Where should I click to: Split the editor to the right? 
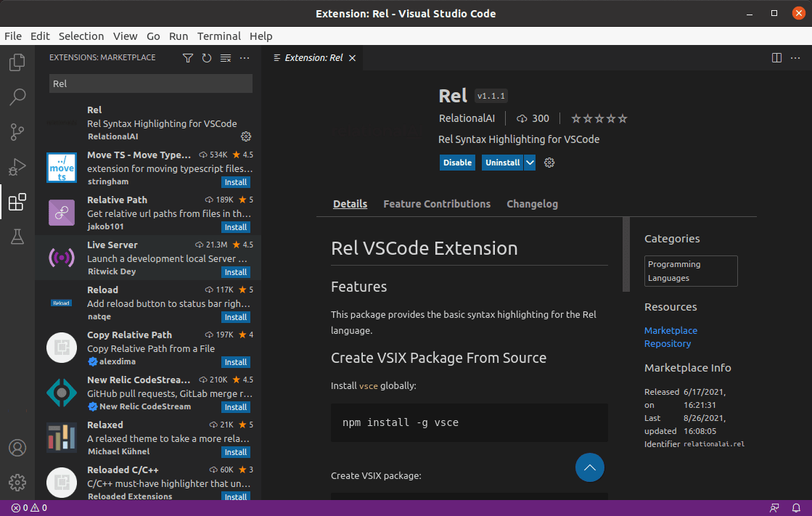(x=776, y=58)
